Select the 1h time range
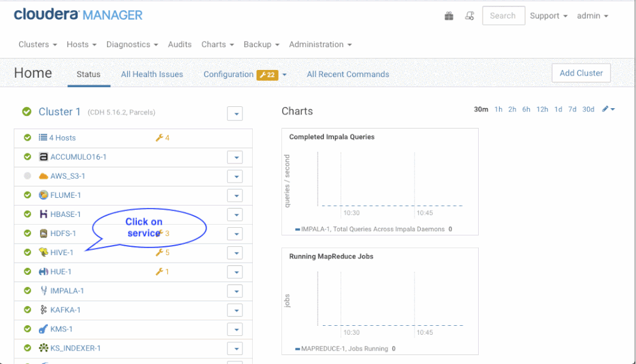Screen dimensions: 636x364 coord(498,109)
